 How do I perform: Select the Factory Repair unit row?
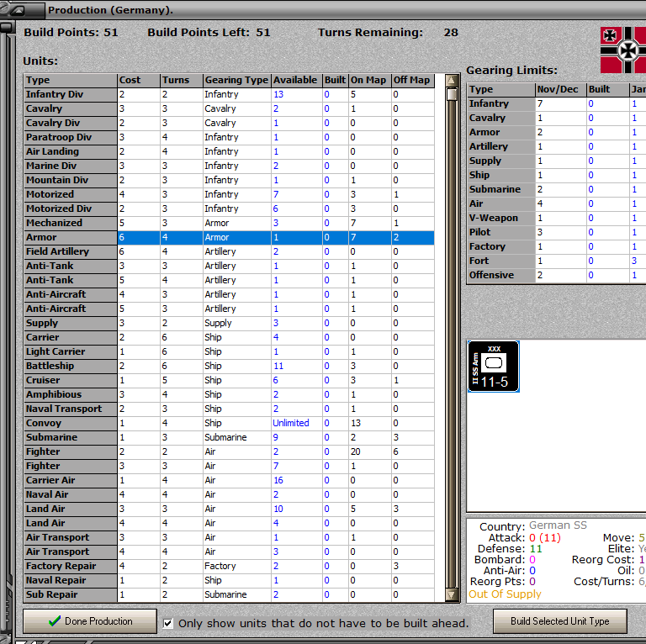point(229,566)
